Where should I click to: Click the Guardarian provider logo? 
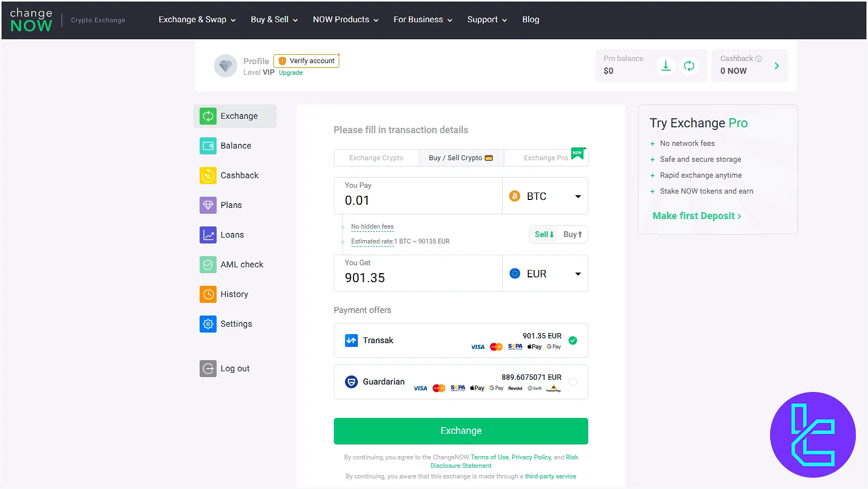[351, 382]
